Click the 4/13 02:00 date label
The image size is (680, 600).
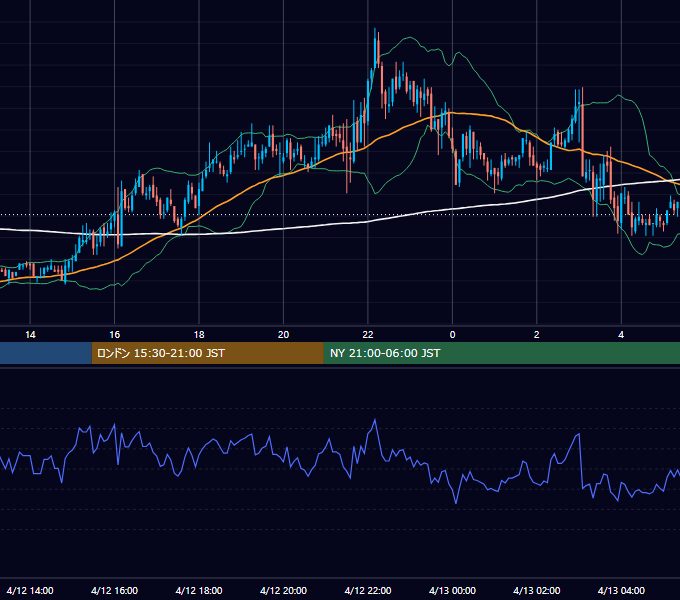point(536,590)
